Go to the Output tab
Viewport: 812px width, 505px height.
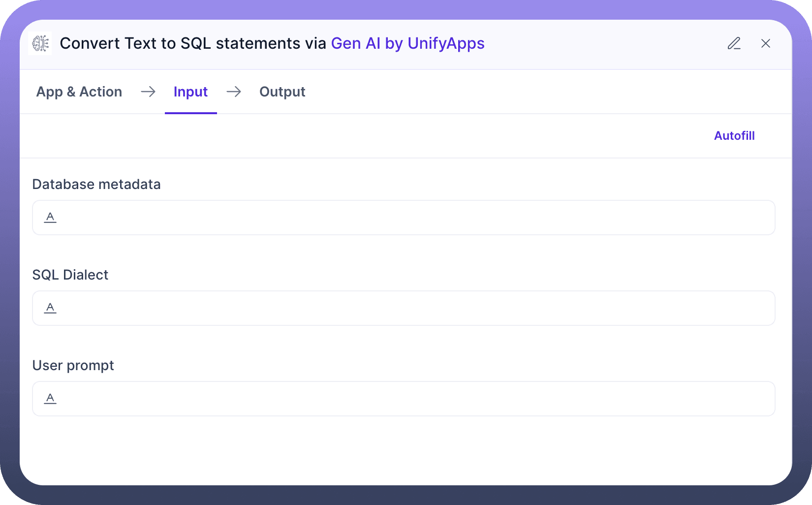(x=282, y=92)
